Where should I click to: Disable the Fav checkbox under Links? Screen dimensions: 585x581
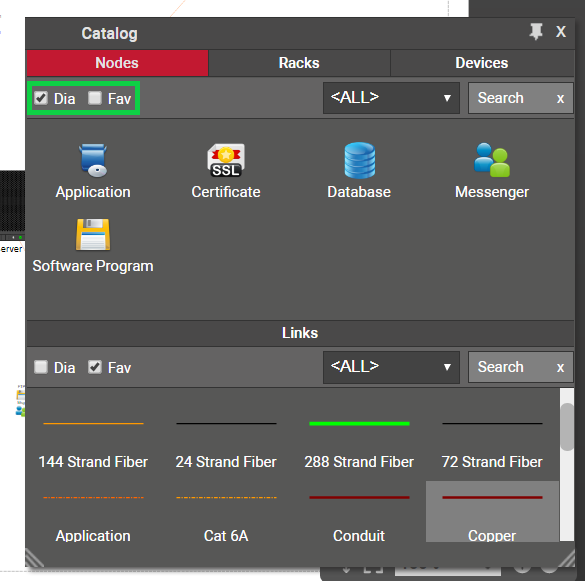pyautogui.click(x=95, y=367)
